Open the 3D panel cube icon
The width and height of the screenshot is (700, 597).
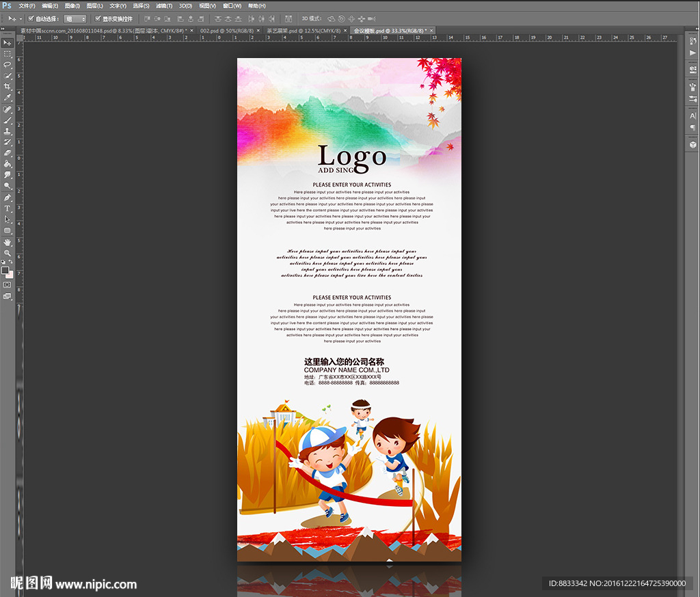692,144
